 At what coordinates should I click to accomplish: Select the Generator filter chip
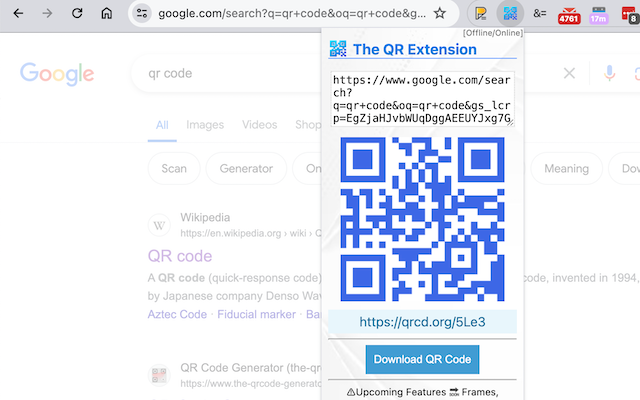coord(246,169)
